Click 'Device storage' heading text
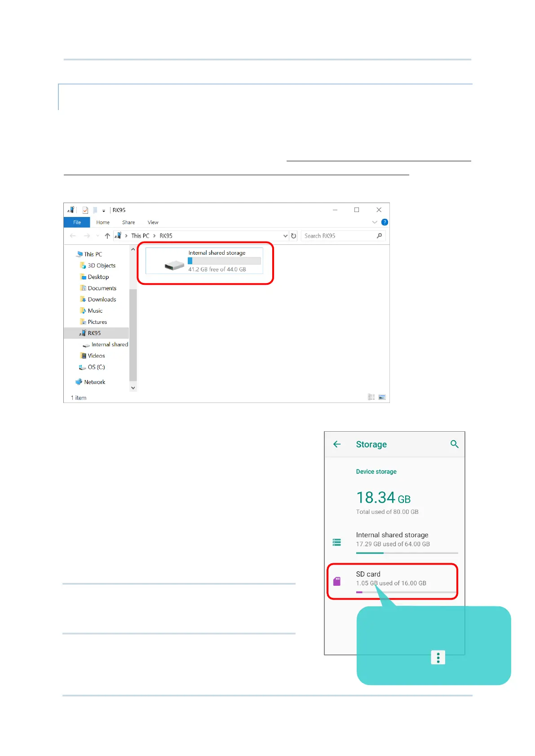The height and width of the screenshot is (756, 535). pyautogui.click(x=376, y=472)
